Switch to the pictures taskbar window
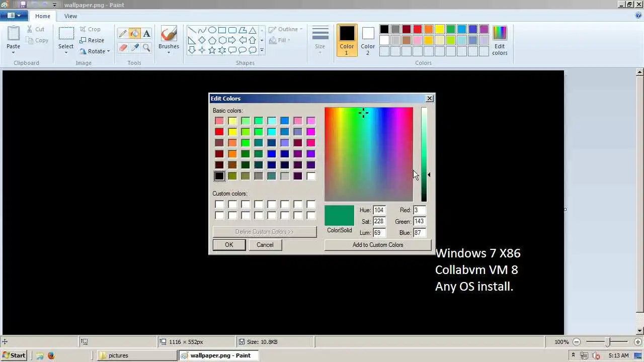644x362 pixels. (x=136, y=355)
